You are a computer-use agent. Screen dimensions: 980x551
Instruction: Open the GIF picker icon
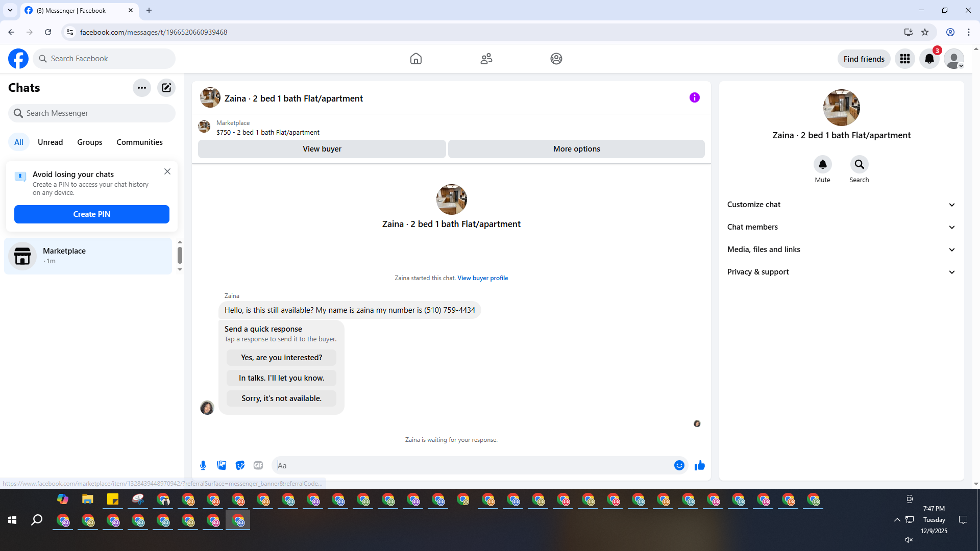(x=258, y=465)
